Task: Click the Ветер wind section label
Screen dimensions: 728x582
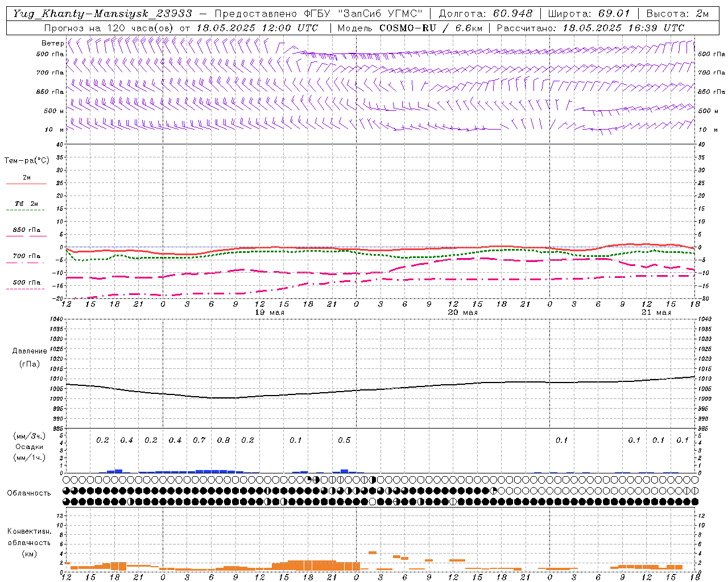Action: [53, 43]
